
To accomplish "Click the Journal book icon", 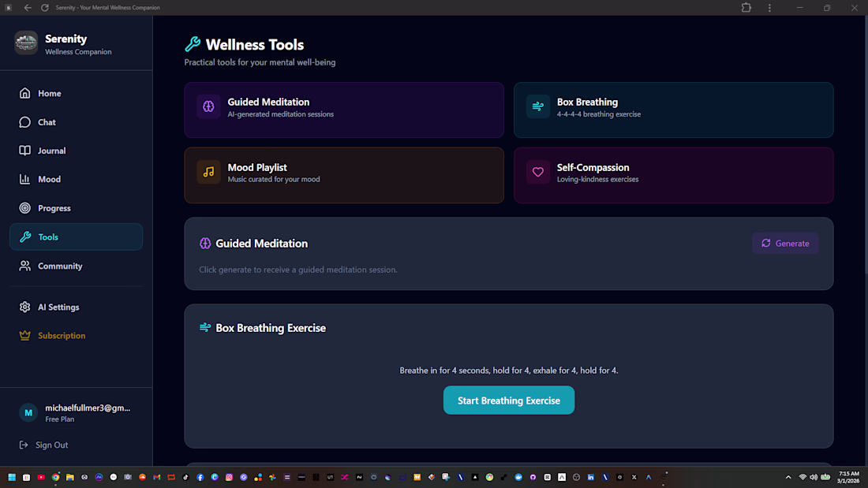I will pos(25,151).
